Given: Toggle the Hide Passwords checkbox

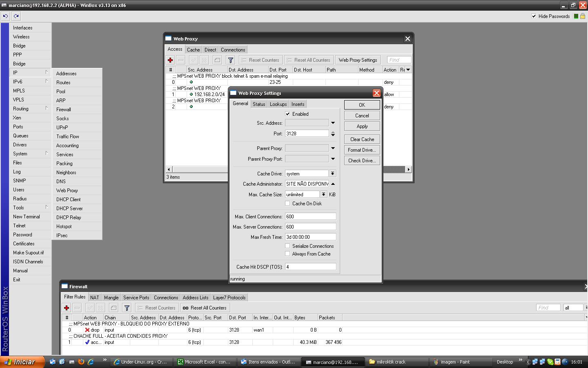Looking at the screenshot, I should [x=534, y=16].
